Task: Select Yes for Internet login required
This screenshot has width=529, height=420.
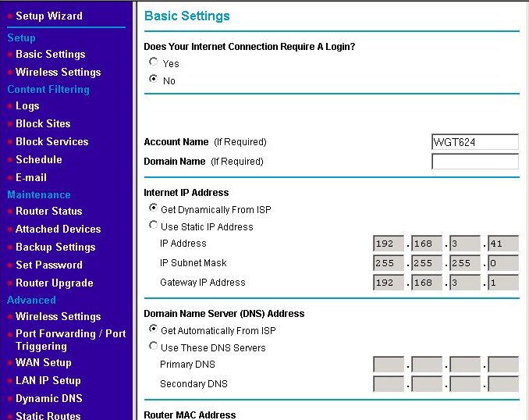Action: coord(153,62)
